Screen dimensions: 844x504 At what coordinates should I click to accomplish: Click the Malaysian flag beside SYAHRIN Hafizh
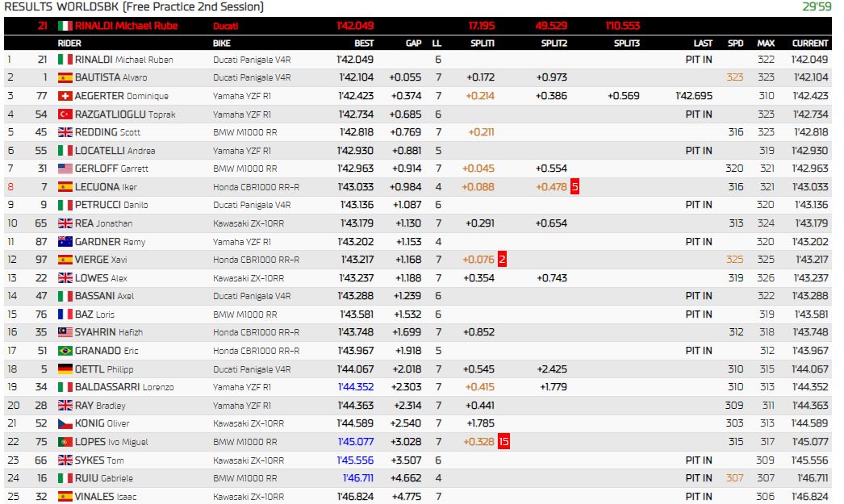[65, 332]
